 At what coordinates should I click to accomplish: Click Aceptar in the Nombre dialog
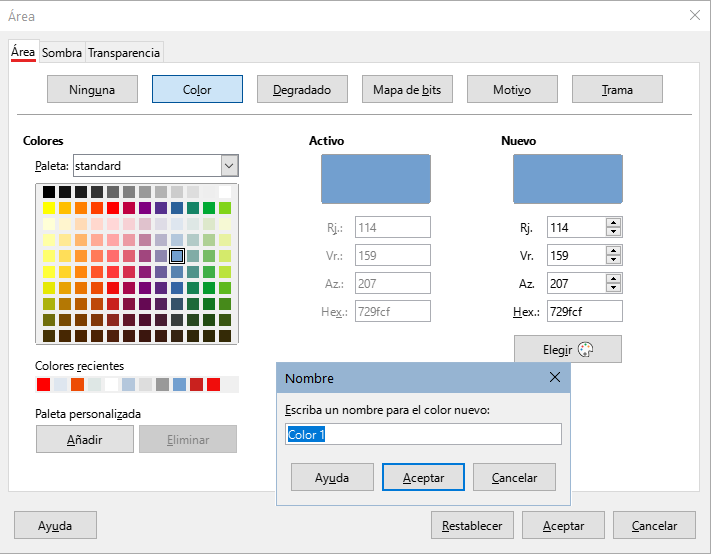click(424, 477)
